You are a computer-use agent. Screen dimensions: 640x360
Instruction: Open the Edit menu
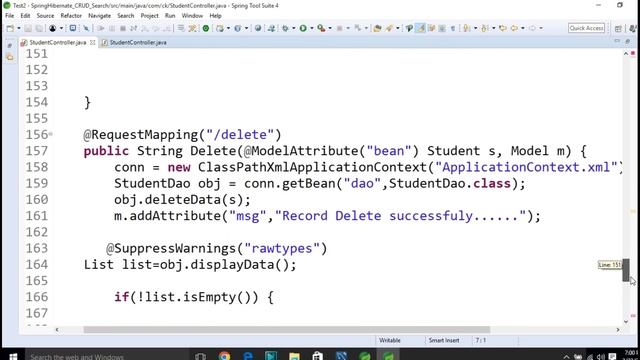pos(25,16)
